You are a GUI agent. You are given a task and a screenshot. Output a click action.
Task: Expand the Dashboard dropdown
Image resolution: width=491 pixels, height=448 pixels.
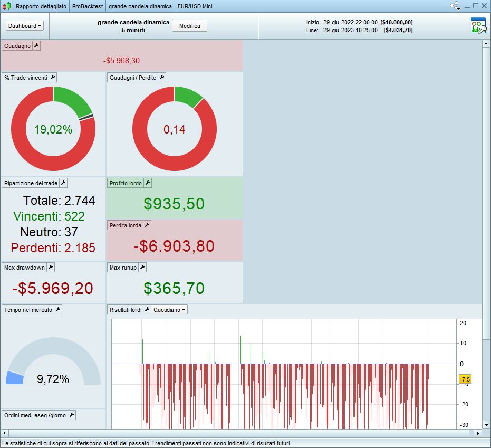coord(25,26)
